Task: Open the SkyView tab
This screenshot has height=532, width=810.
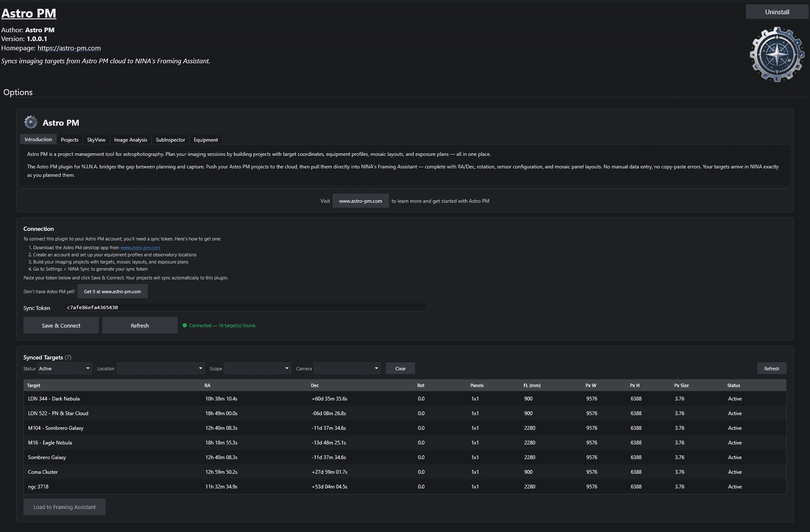Action: click(96, 140)
